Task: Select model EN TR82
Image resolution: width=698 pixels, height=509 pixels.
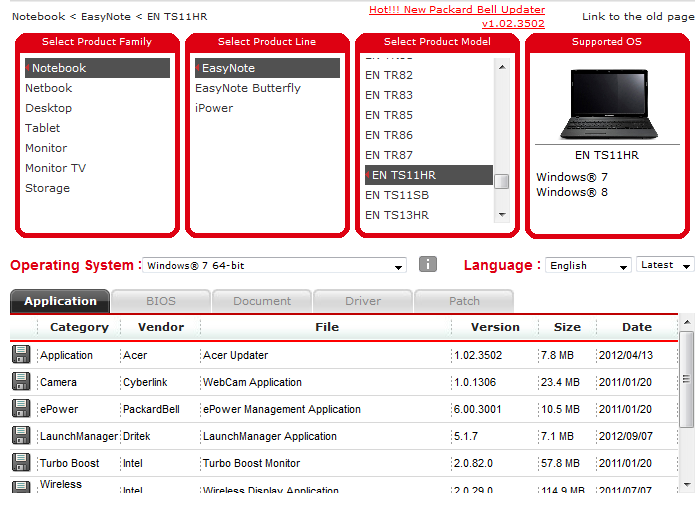Action: [389, 75]
